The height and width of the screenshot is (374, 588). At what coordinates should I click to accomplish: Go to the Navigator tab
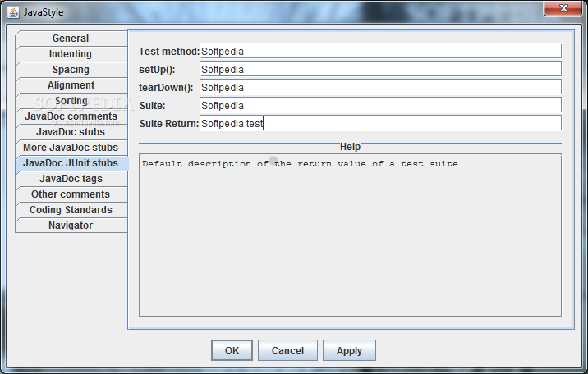71,226
